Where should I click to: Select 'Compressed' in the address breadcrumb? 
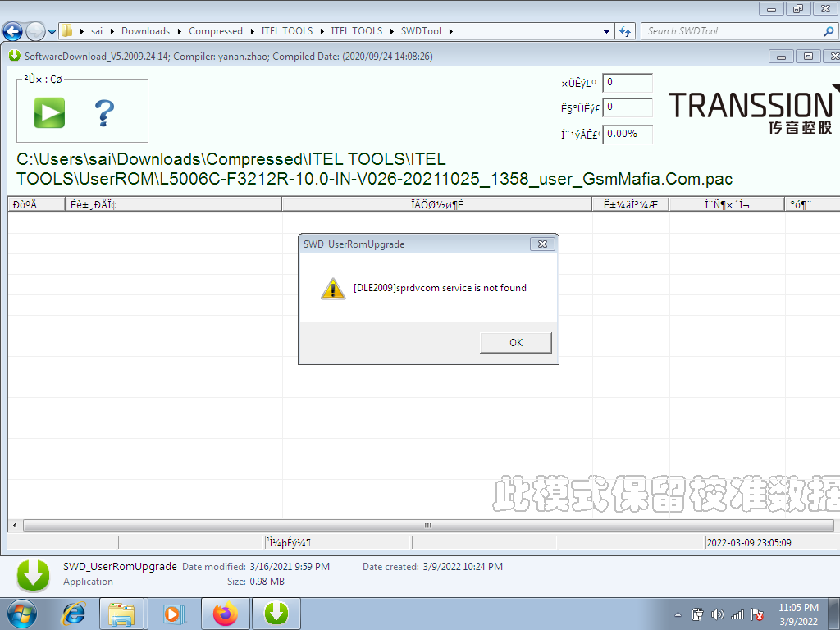click(x=216, y=31)
